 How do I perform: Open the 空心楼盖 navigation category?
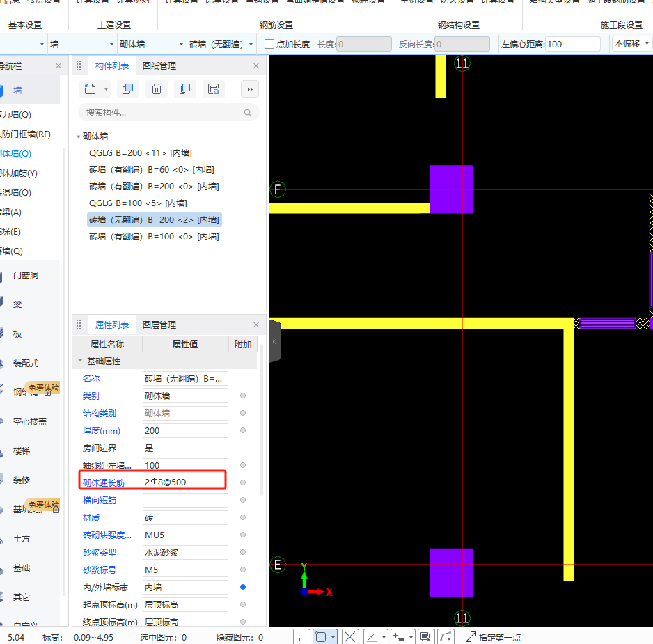[29, 421]
